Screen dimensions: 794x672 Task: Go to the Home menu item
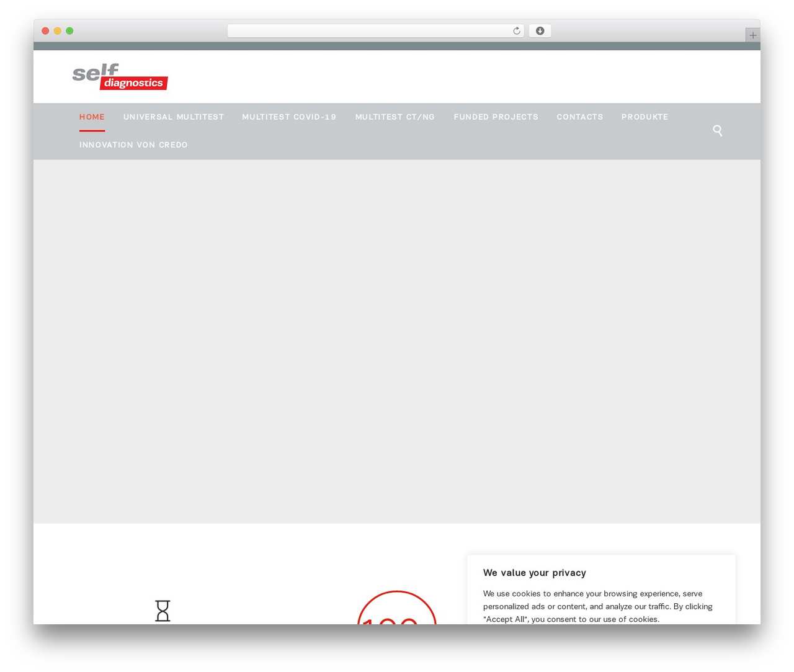(92, 117)
